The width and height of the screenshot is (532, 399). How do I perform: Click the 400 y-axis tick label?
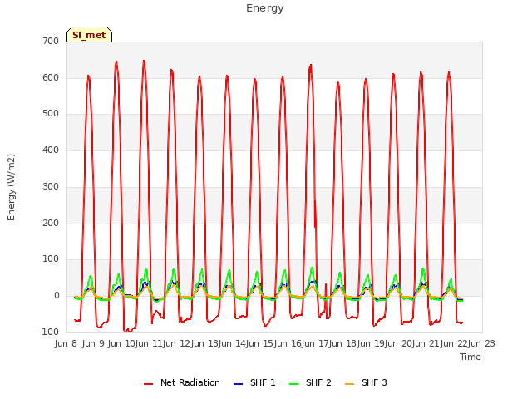pos(51,150)
